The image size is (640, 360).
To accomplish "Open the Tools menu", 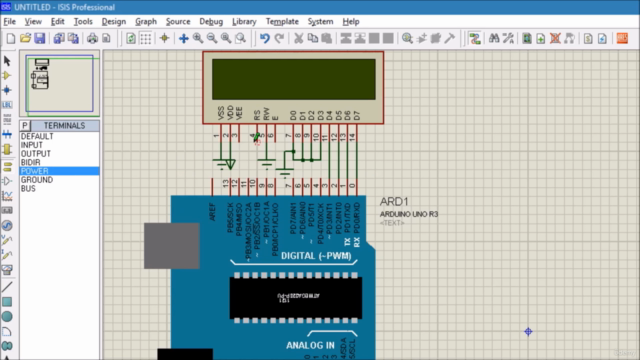I will click(x=83, y=22).
